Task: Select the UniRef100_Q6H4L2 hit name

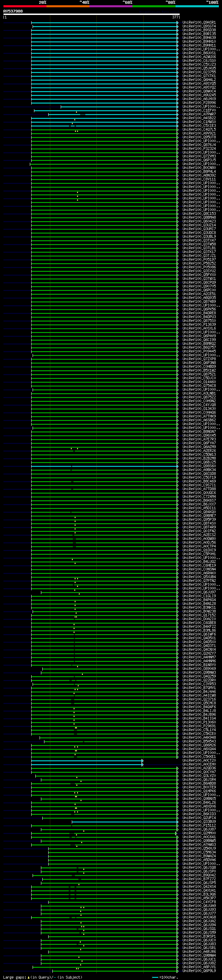Action: [x=199, y=80]
